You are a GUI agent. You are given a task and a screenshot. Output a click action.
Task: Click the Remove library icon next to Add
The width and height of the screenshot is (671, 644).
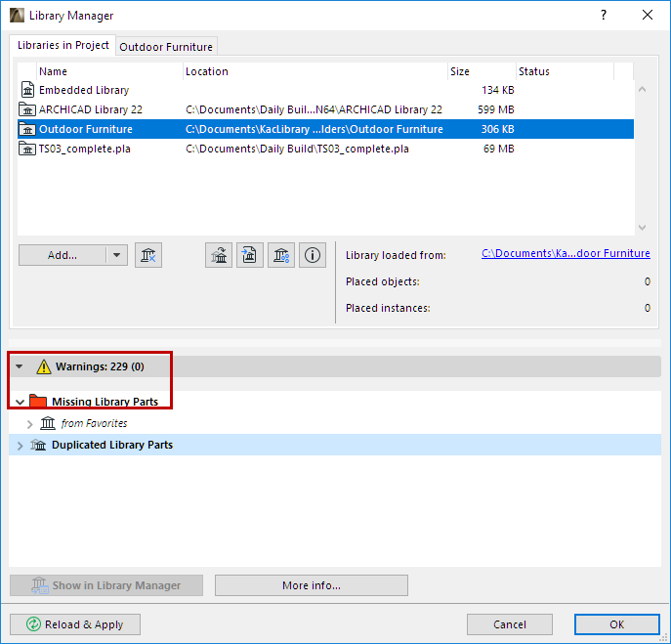click(148, 255)
